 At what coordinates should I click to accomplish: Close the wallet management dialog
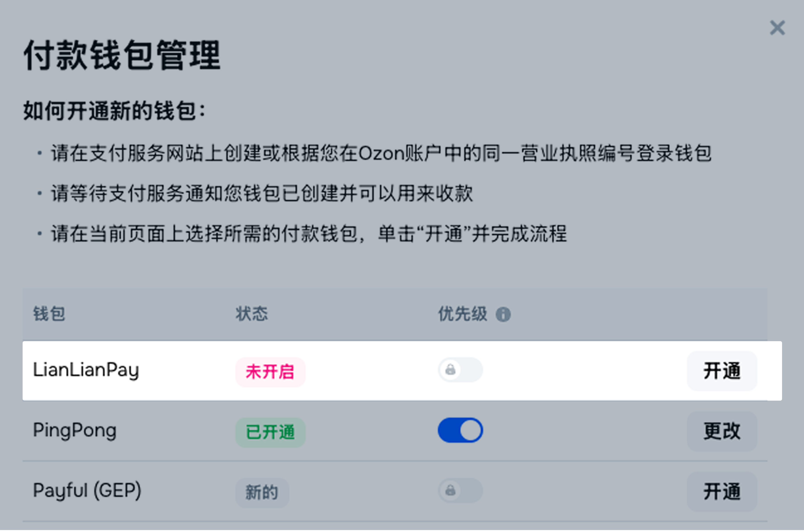coord(777,28)
